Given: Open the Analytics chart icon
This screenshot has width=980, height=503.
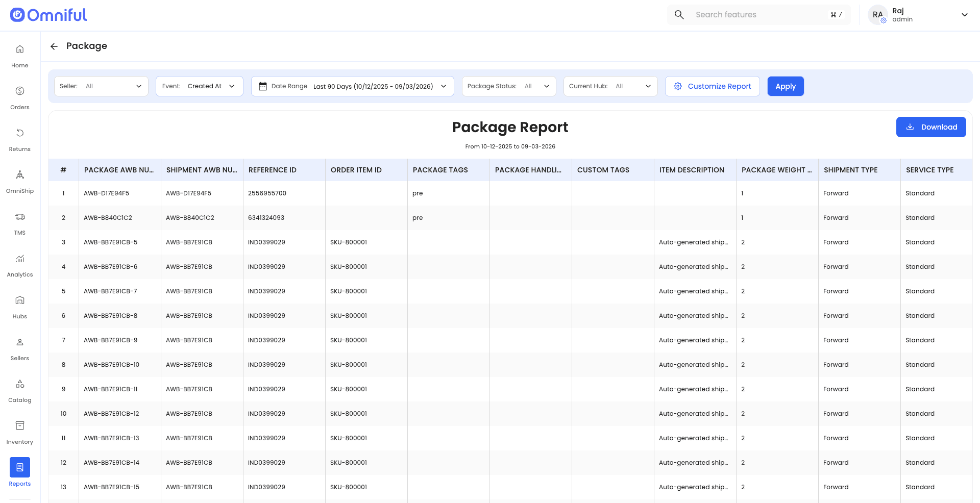Looking at the screenshot, I should (20, 259).
